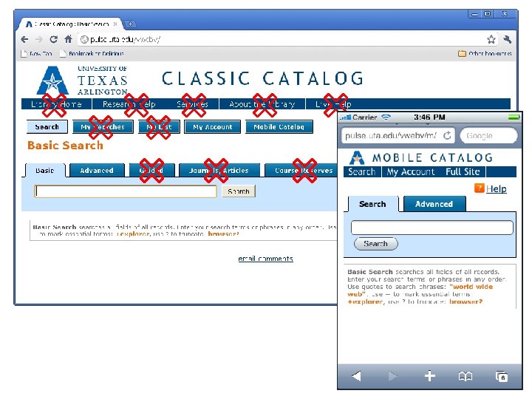Click the Mobile Catalog search input
Screen dimensions: 532x399
tap(432, 228)
